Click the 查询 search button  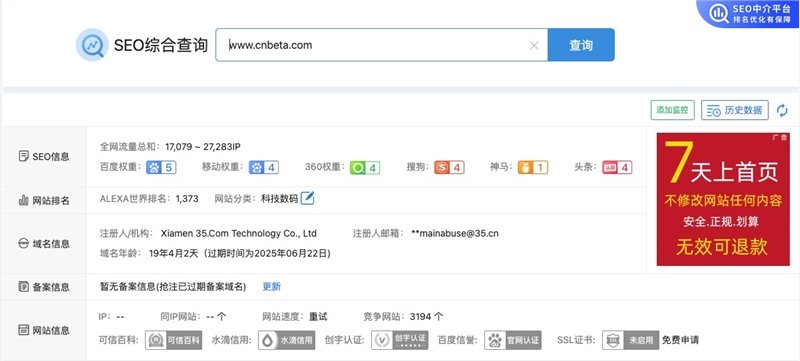pos(581,45)
